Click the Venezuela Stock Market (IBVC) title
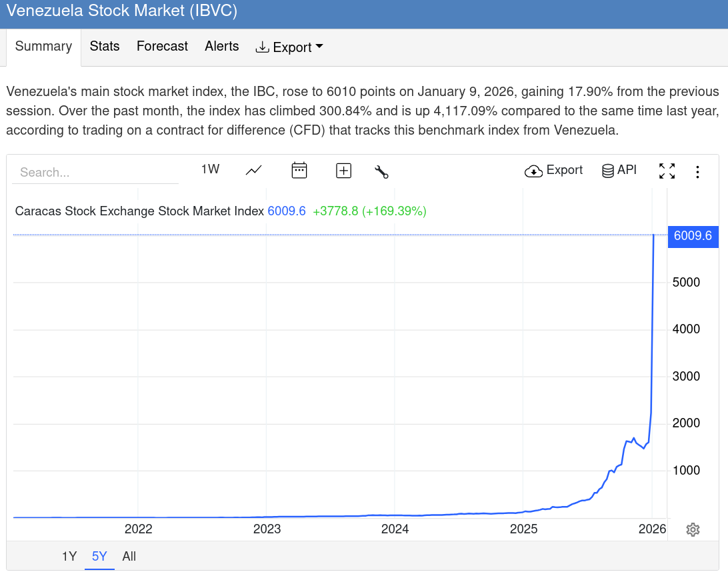728x574 pixels. 121,10
